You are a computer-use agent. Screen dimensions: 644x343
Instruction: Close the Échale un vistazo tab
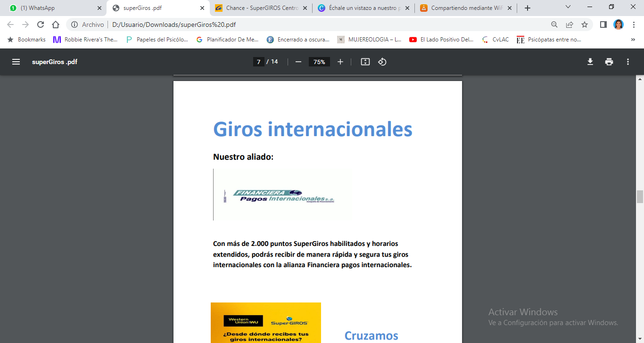[x=407, y=8]
